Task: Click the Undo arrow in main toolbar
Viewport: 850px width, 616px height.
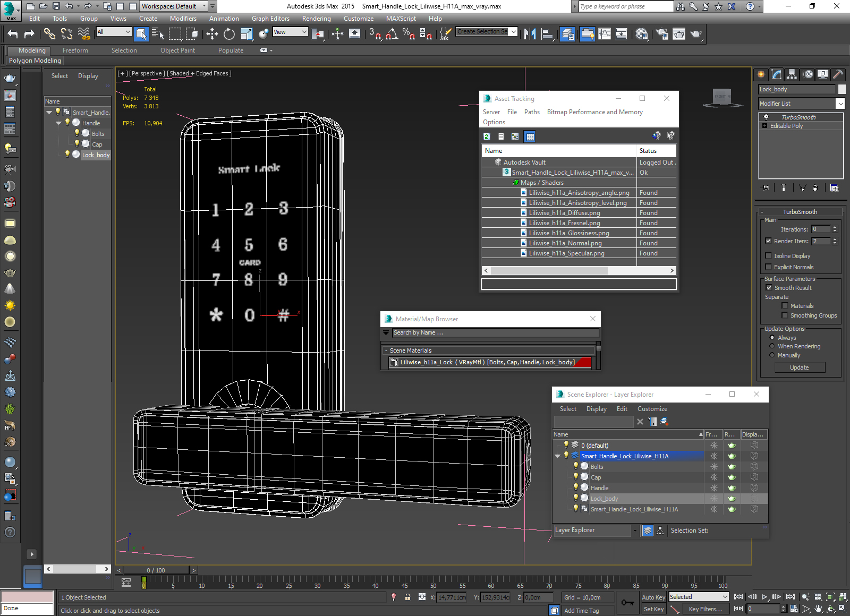Action: tap(13, 34)
